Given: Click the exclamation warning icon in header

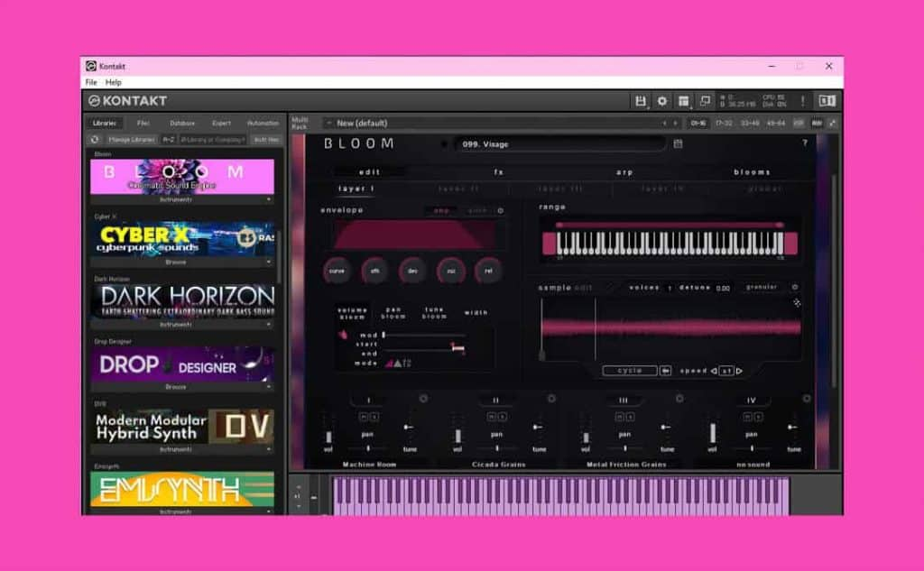Looking at the screenshot, I should (x=802, y=101).
